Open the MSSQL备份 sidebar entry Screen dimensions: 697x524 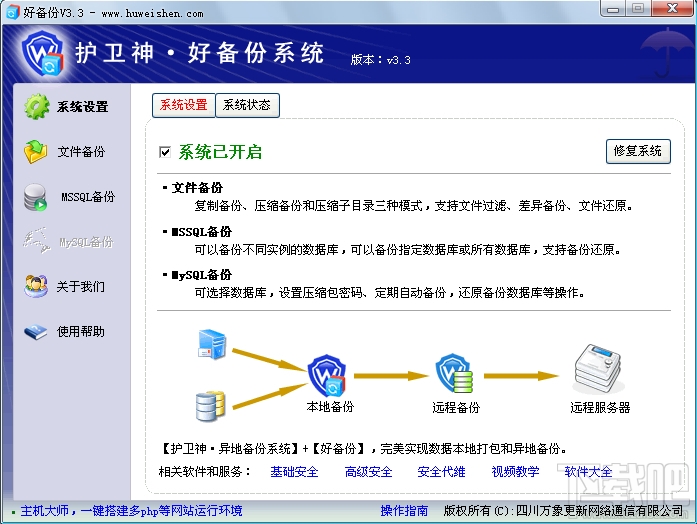(x=88, y=197)
